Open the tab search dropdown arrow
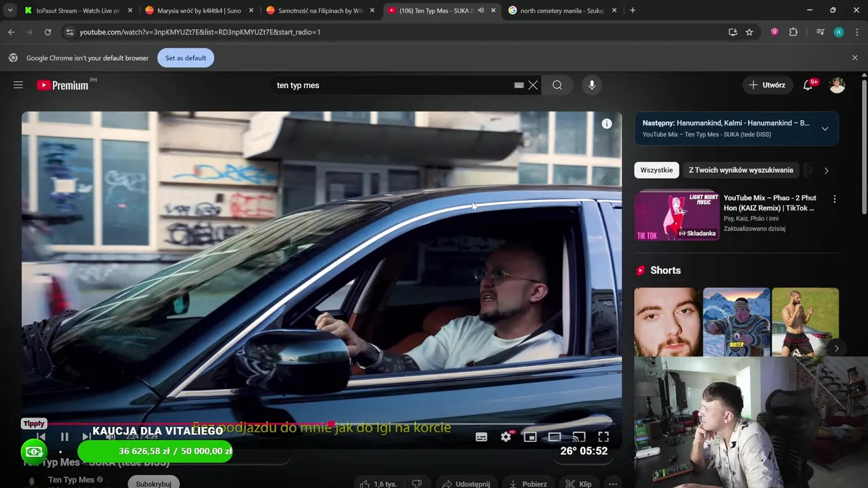 point(9,11)
